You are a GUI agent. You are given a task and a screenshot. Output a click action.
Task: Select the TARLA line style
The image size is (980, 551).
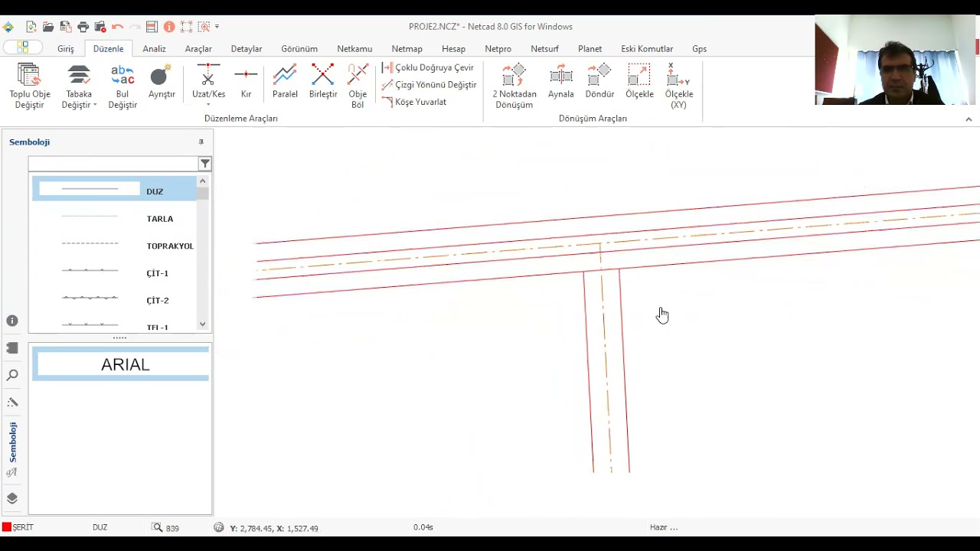click(x=114, y=219)
